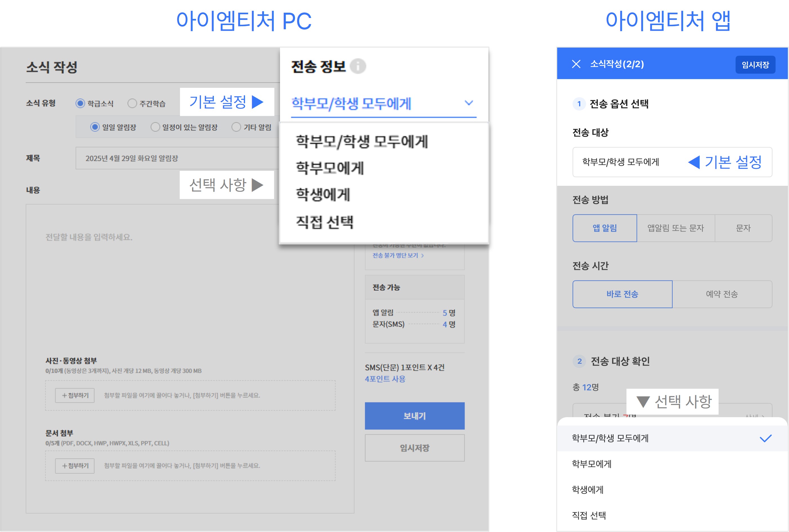The image size is (789, 532).
Task: Select 앱알림 또는 문자 as 전송 방법
Action: [675, 228]
